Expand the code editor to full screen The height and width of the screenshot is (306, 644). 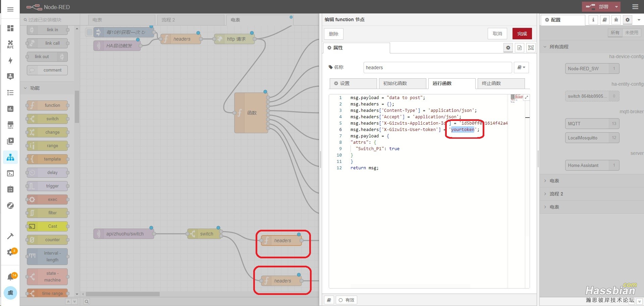(527, 97)
